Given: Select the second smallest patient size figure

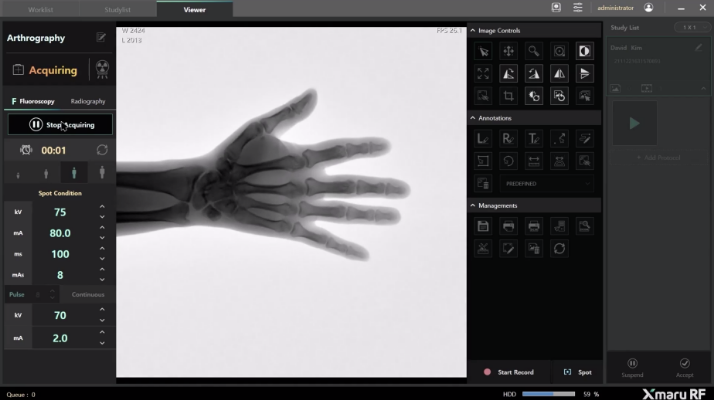Looking at the screenshot, I should 46,174.
